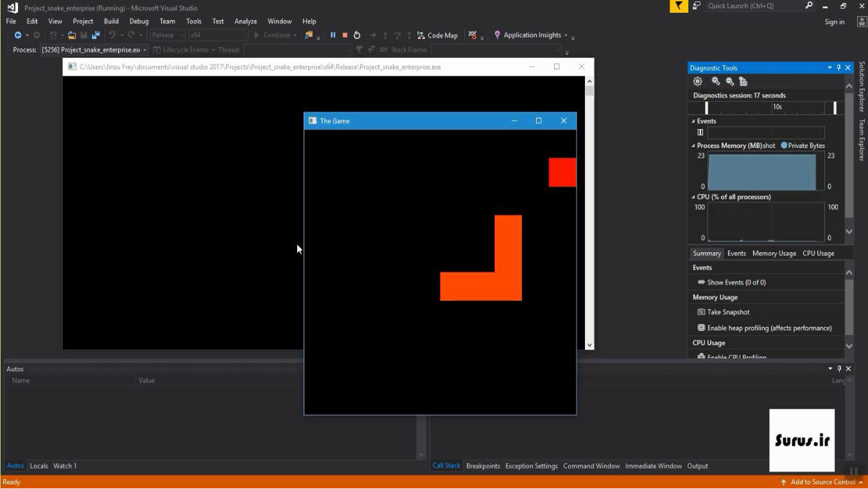Click the Quick Launch search magnifier
The image size is (868, 489).
(809, 6)
